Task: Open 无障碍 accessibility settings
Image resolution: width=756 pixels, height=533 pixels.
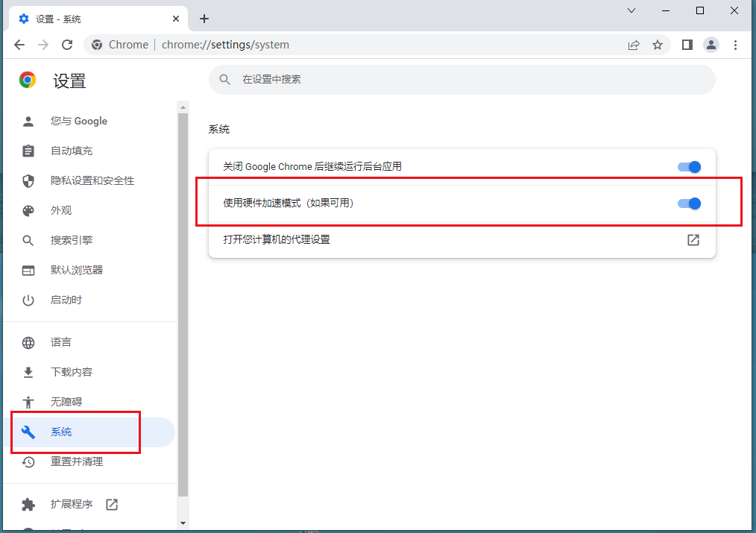Action: click(x=90, y=403)
